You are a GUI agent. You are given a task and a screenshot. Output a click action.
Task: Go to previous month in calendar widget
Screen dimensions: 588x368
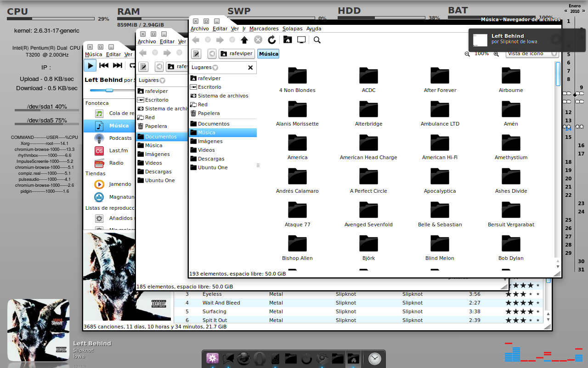(566, 11)
